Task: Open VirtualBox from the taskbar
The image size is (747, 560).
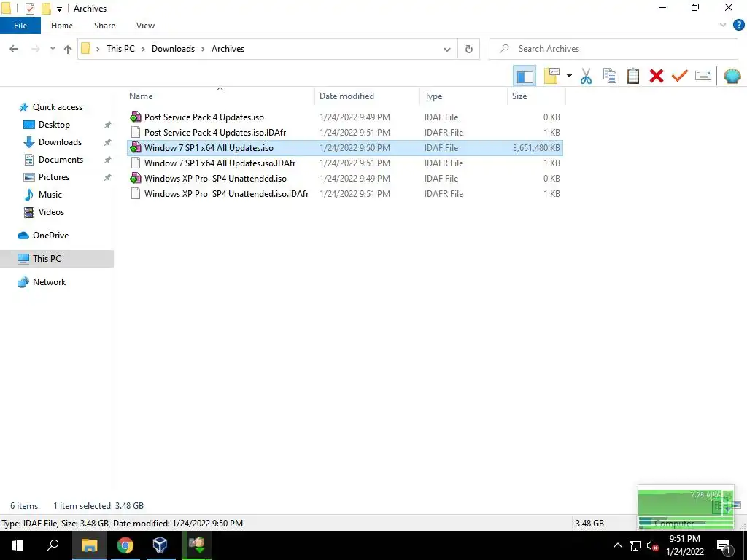Action: click(x=160, y=545)
